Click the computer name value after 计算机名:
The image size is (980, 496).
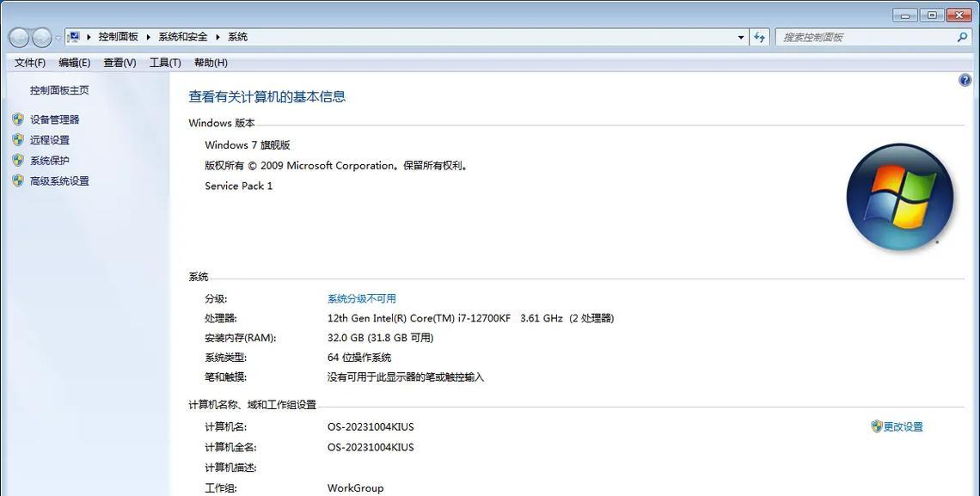click(371, 427)
